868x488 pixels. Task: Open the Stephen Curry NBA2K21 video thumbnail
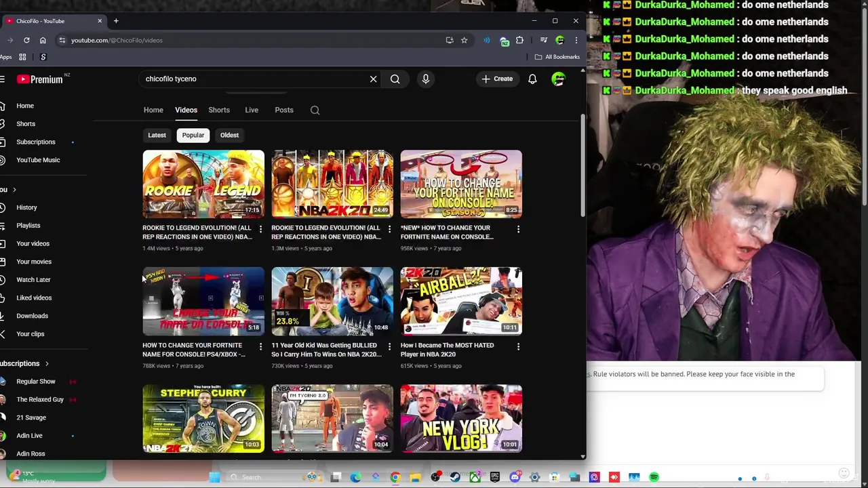pyautogui.click(x=203, y=418)
